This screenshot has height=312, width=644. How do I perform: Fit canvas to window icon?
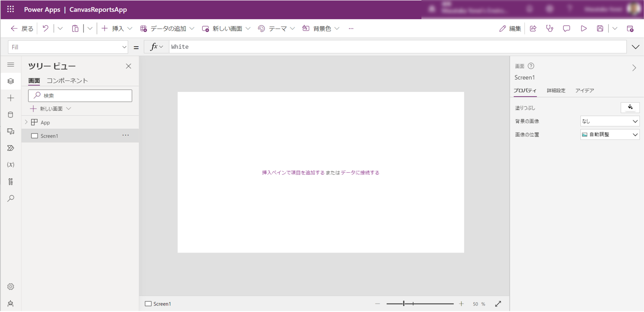[x=498, y=304]
